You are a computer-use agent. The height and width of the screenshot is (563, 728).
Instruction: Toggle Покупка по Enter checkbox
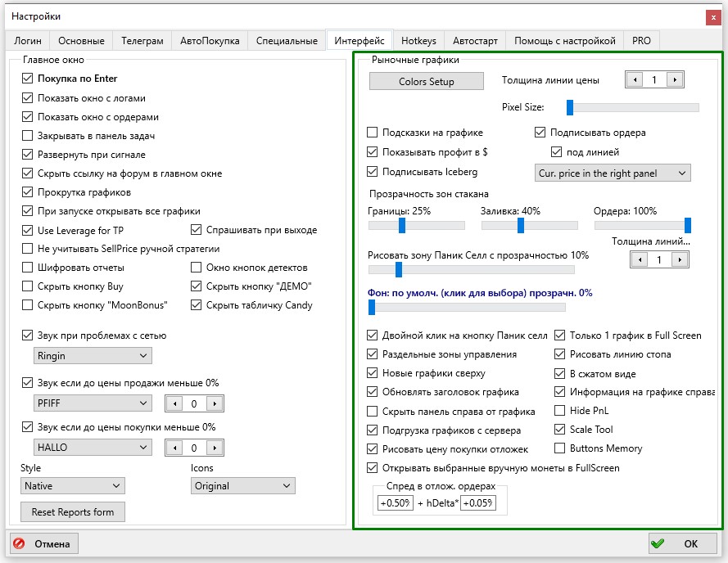[27, 79]
